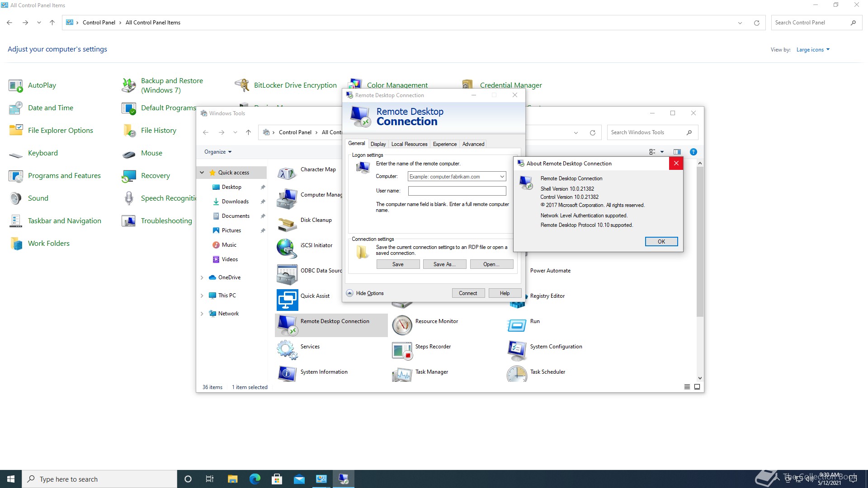
Task: Open the Resource Monitor icon
Action: pos(402,325)
